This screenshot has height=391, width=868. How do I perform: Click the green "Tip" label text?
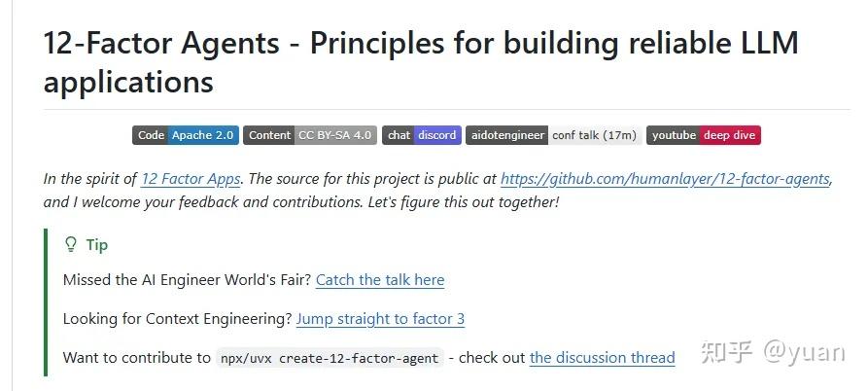96,245
